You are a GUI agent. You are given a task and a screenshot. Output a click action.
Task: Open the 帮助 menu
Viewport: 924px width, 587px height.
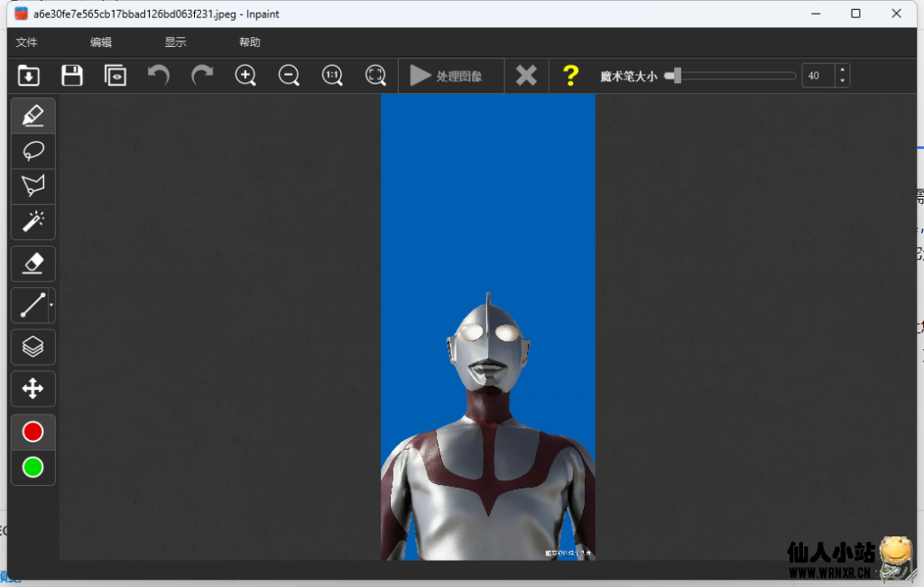point(250,42)
